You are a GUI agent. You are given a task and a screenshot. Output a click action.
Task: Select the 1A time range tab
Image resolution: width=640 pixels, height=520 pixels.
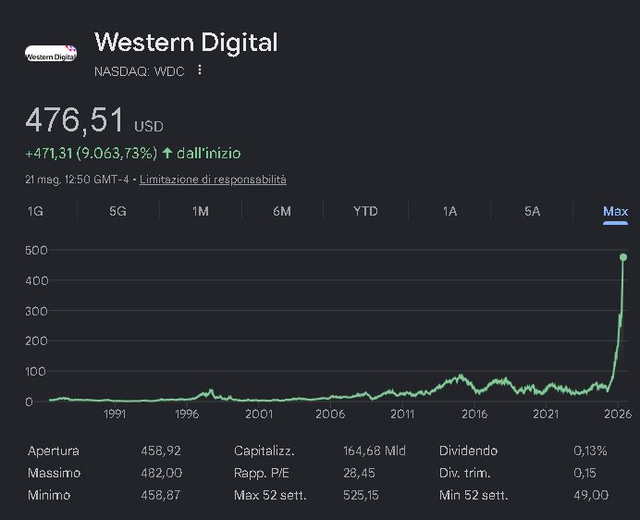(x=450, y=211)
